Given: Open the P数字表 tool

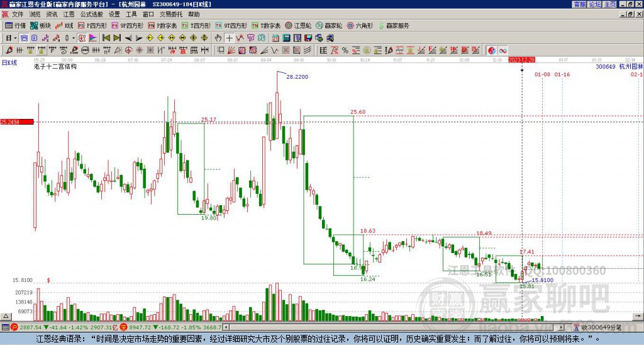Looking at the screenshot, I should [162, 25].
